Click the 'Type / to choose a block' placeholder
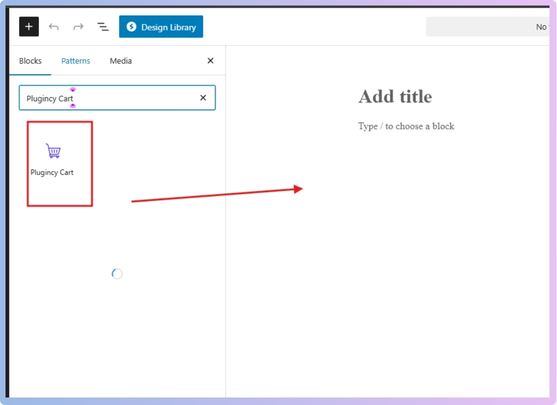557x405 pixels. [x=406, y=126]
